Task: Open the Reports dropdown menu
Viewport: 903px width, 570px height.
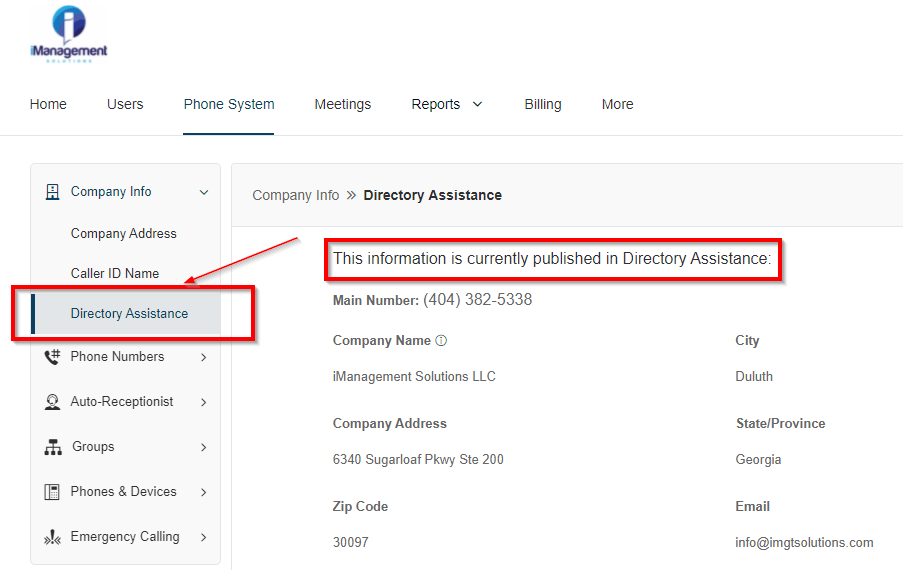Action: [x=447, y=104]
